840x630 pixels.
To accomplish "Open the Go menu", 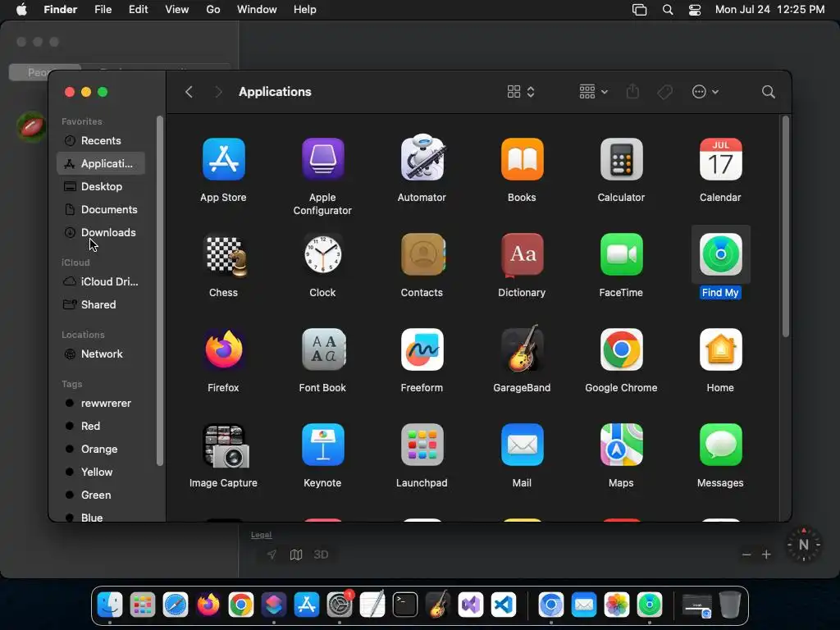I will tap(213, 10).
